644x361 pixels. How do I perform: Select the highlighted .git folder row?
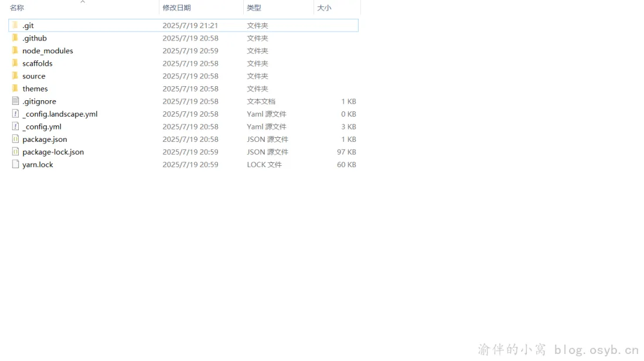176,25
